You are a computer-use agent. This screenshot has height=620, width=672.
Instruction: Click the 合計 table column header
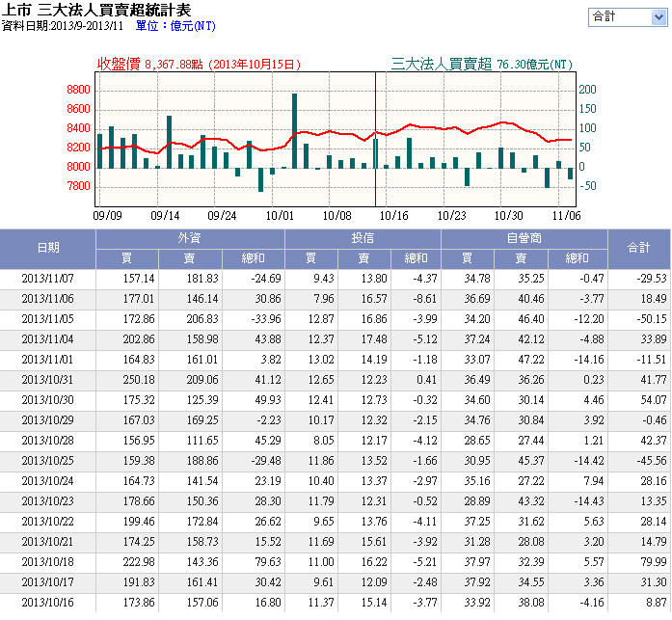[639, 248]
